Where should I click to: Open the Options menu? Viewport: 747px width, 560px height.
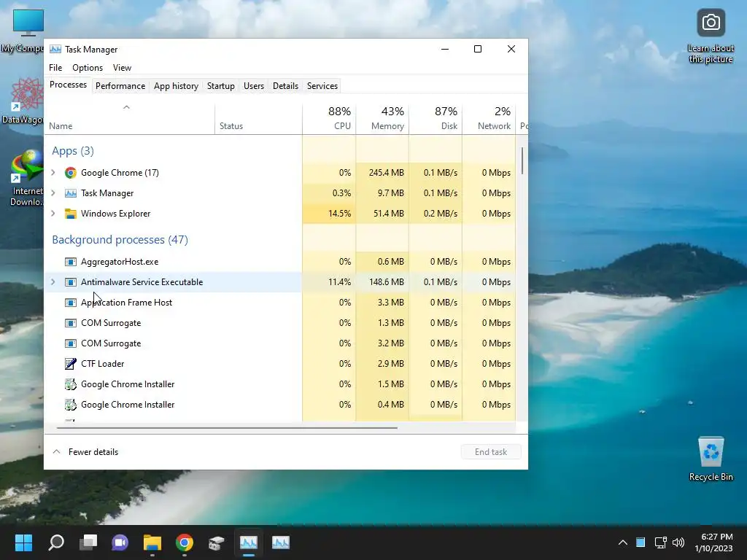click(x=88, y=68)
